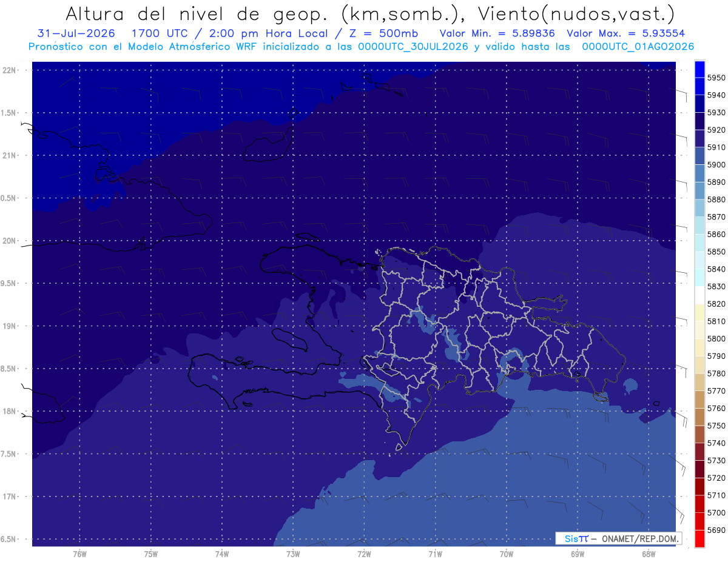Click the '5850' colorbar label
This screenshot has width=728, height=562.
click(716, 252)
